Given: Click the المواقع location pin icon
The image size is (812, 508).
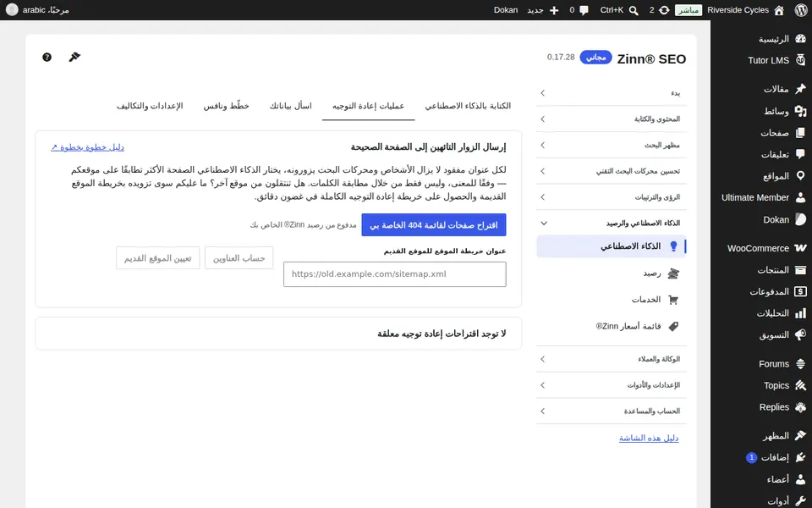Looking at the screenshot, I should tap(801, 176).
